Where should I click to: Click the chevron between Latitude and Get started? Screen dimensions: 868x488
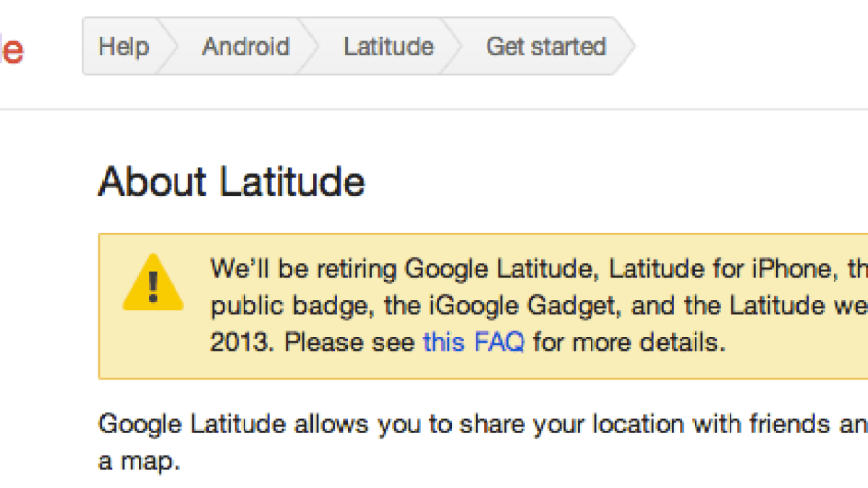pos(451,46)
